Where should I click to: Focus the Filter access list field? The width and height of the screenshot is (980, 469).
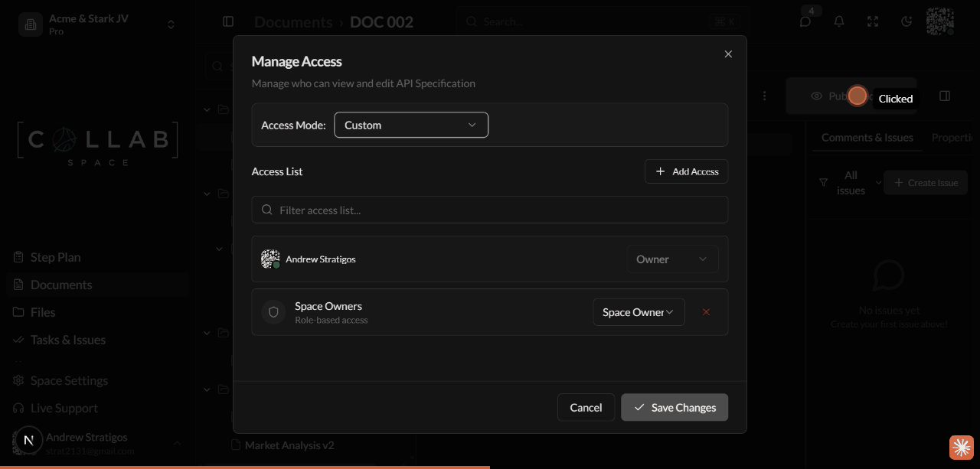coord(489,210)
